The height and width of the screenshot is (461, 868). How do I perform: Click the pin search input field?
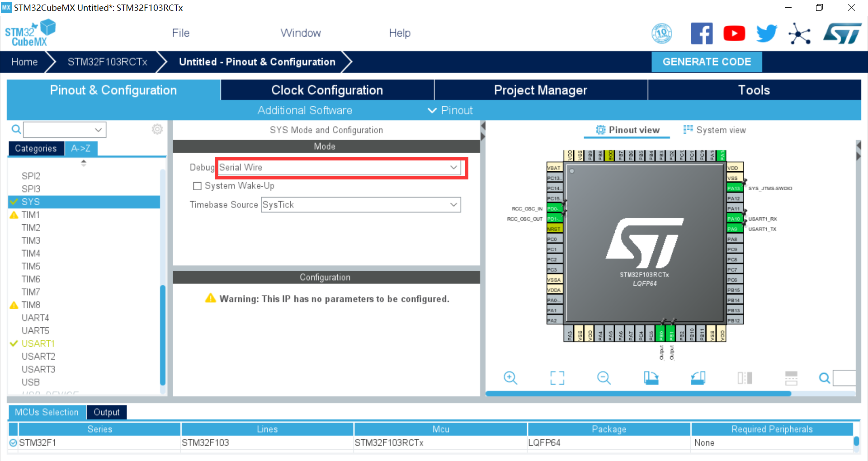844,378
